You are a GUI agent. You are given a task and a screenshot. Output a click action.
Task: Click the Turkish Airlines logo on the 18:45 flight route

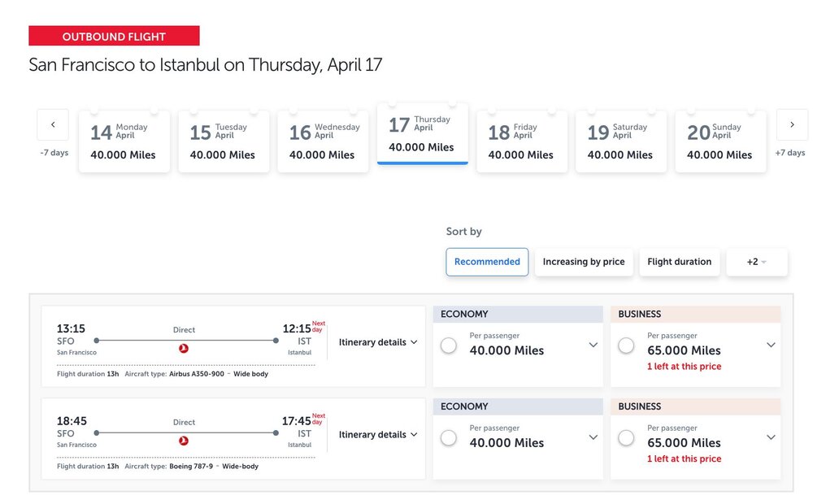tap(184, 439)
